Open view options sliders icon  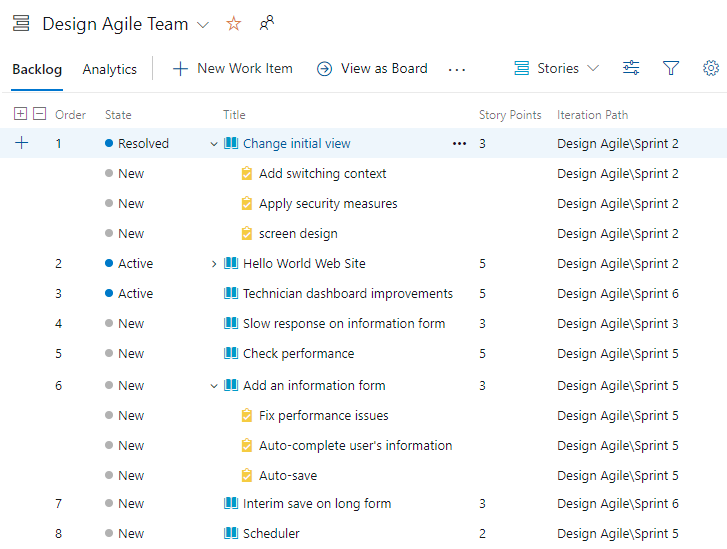631,68
